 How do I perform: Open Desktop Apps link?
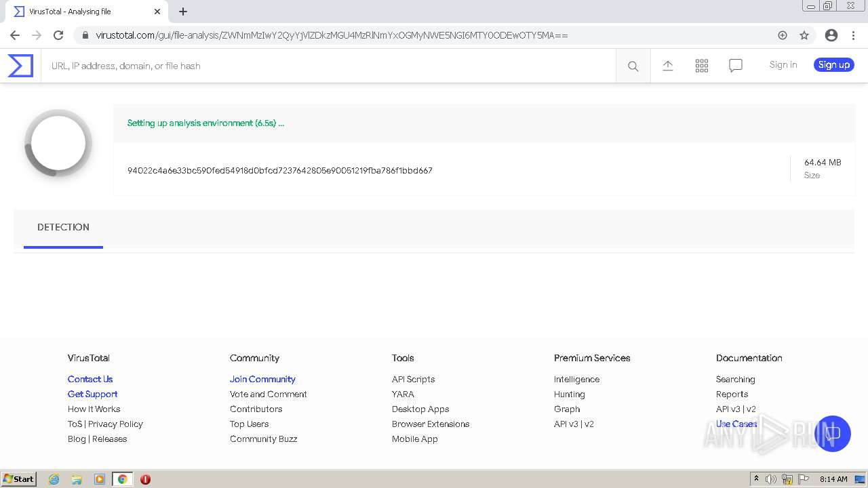(x=420, y=409)
